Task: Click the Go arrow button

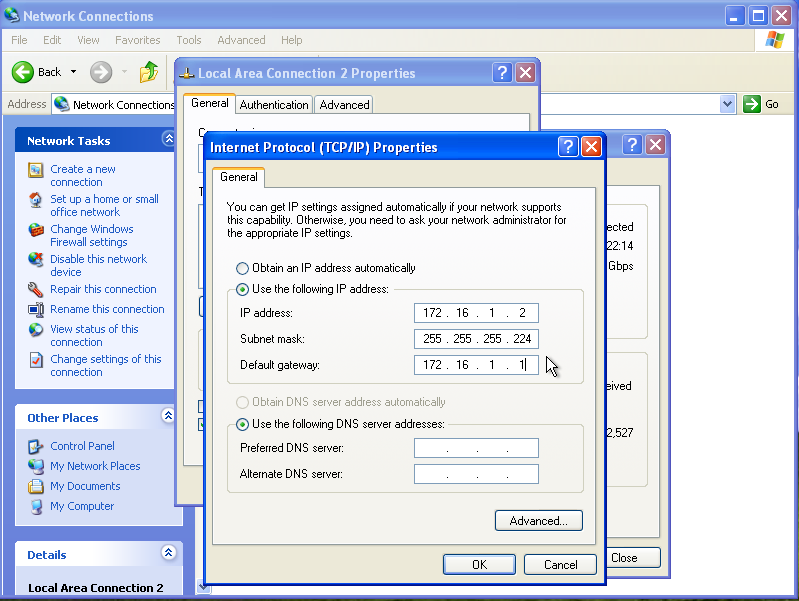Action: tap(752, 104)
